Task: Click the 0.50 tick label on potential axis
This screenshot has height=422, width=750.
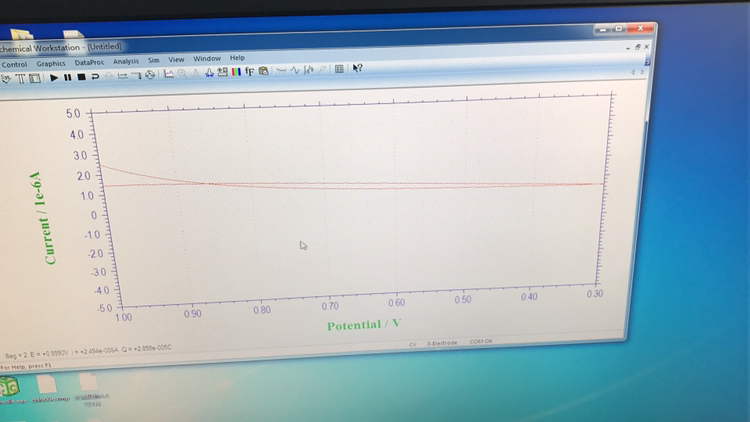Action: (x=463, y=300)
